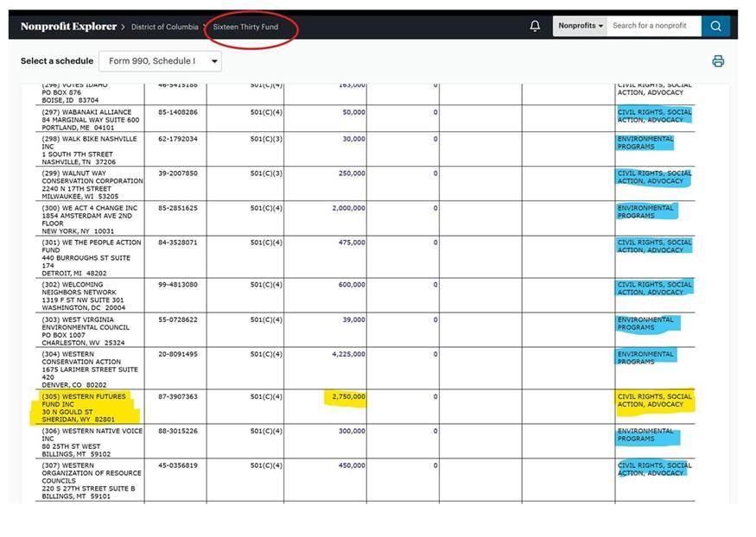This screenshot has height=537, width=756.
Task: Open the District of Columbia breadcrumb
Action: 164,27
